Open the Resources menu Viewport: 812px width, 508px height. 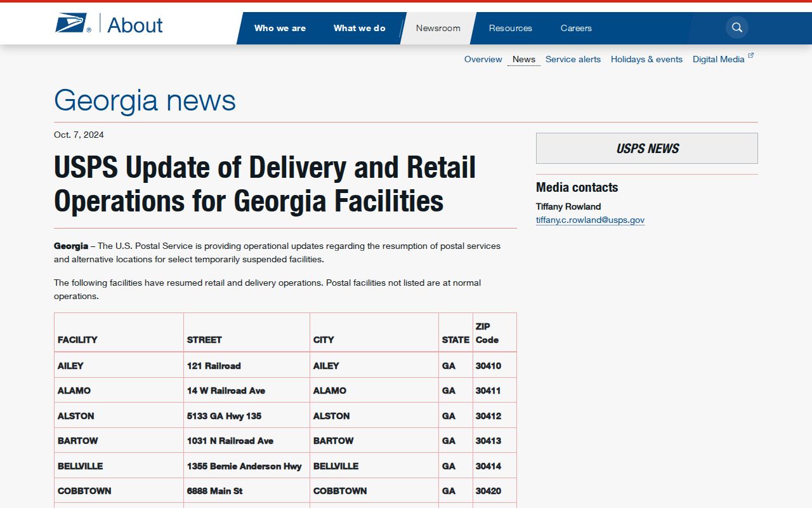click(x=511, y=28)
